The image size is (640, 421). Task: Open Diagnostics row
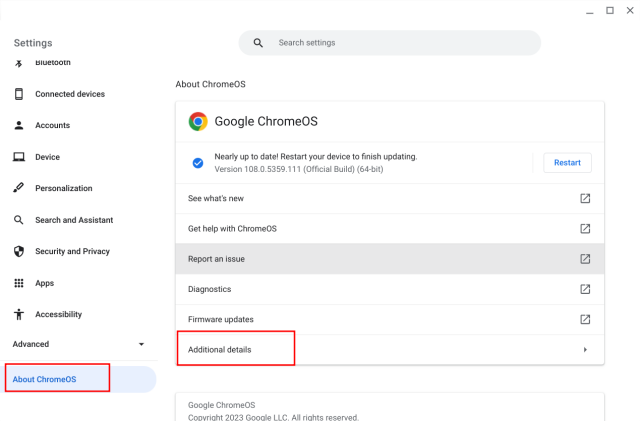tap(390, 289)
